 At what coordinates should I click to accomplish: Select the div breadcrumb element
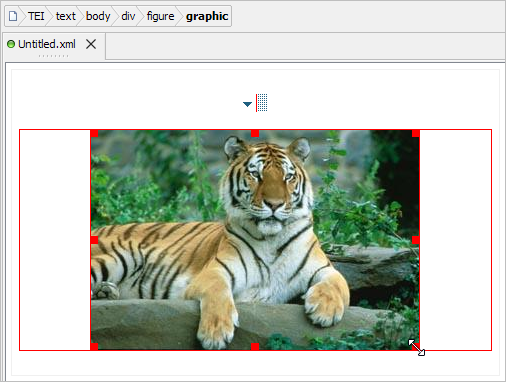click(128, 16)
